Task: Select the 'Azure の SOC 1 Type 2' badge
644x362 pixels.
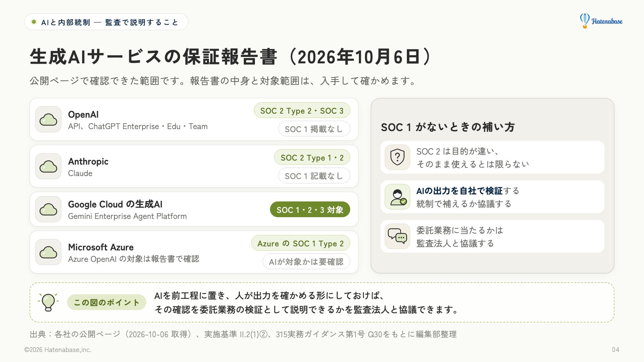Action: [x=301, y=243]
